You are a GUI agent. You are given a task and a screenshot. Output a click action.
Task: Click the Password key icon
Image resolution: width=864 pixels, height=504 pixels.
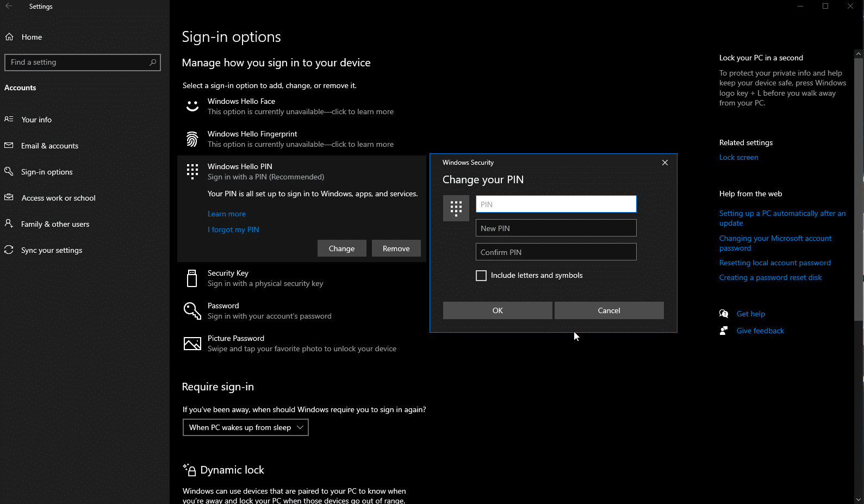(192, 310)
